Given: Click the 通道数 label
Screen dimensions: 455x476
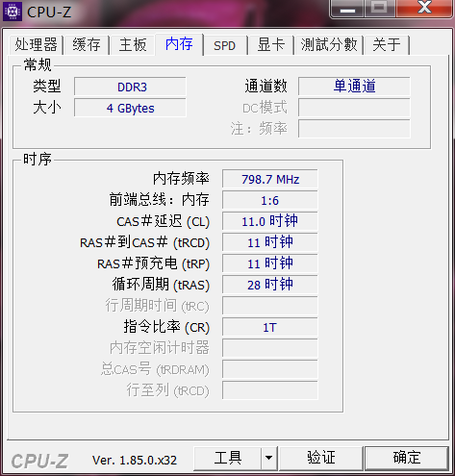Looking at the screenshot, I should pyautogui.click(x=265, y=87).
